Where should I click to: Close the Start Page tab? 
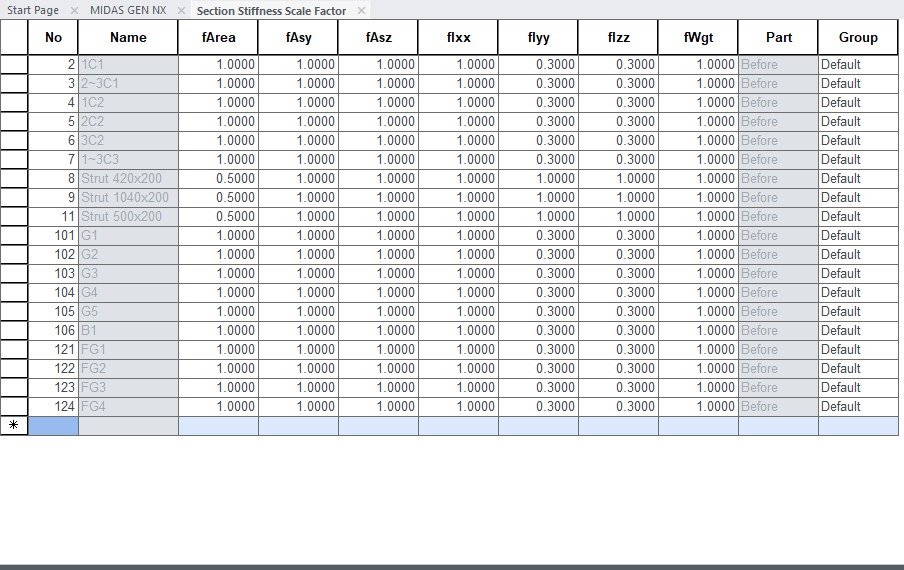[x=74, y=10]
